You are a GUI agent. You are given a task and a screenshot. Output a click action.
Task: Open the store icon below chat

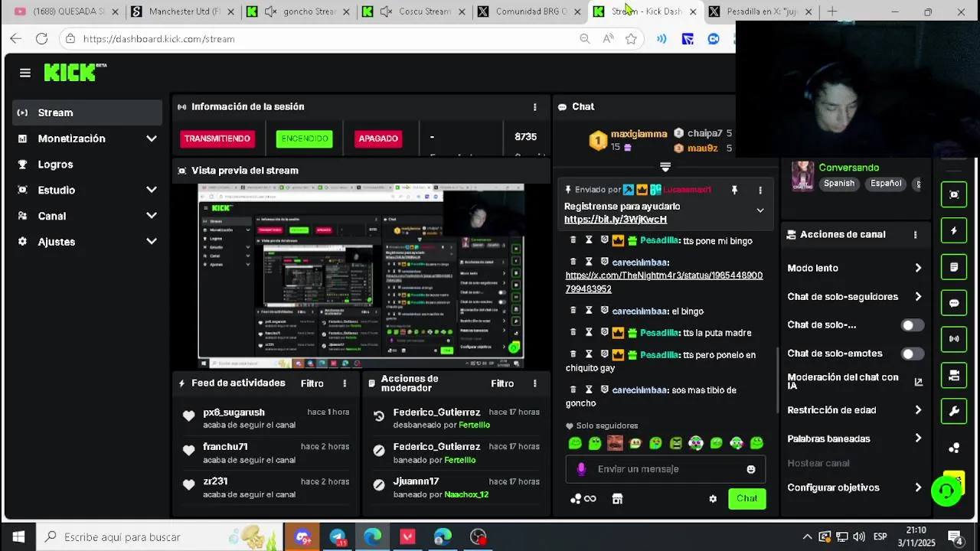coord(617,499)
